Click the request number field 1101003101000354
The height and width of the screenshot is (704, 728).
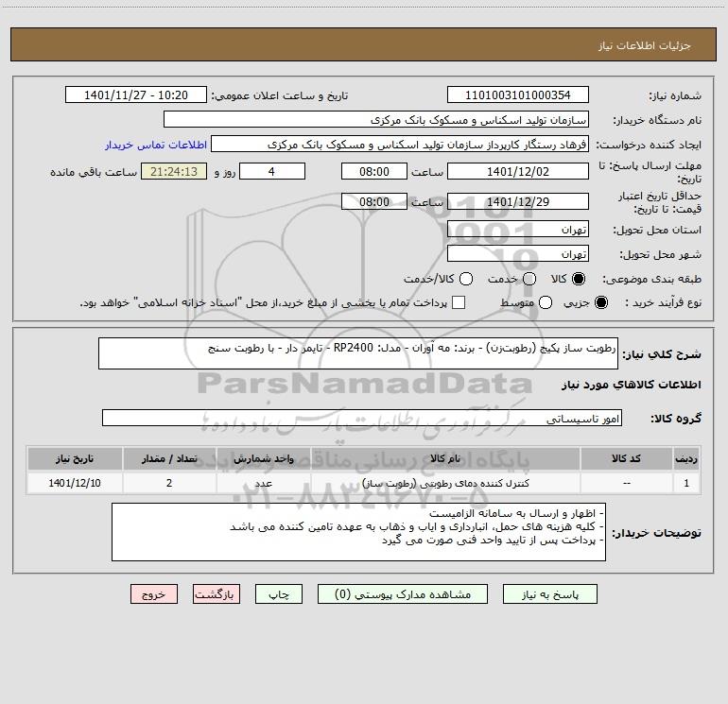[518, 95]
